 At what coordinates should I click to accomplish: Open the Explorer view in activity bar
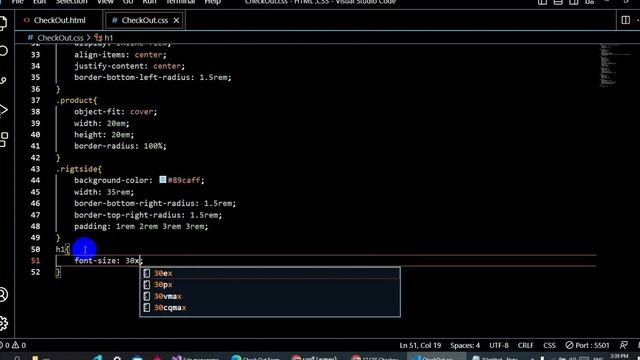pyautogui.click(x=3, y=23)
